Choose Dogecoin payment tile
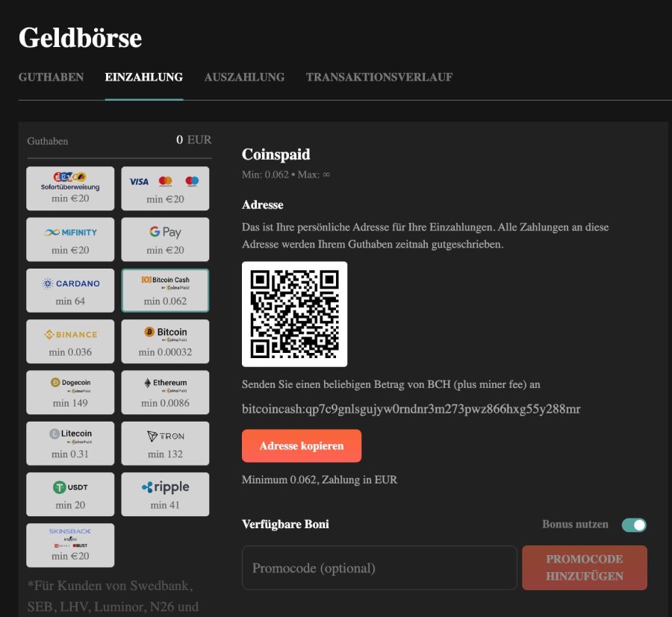Viewport: 672px width, 617px height. point(70,392)
